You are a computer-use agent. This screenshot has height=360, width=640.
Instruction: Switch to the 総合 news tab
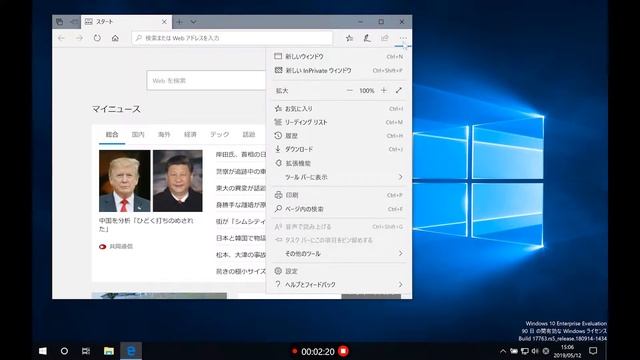click(112, 134)
